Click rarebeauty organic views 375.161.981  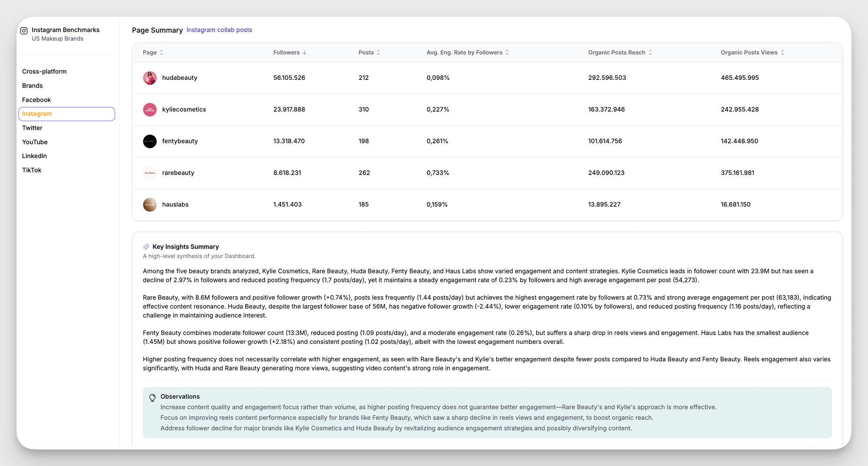point(737,173)
